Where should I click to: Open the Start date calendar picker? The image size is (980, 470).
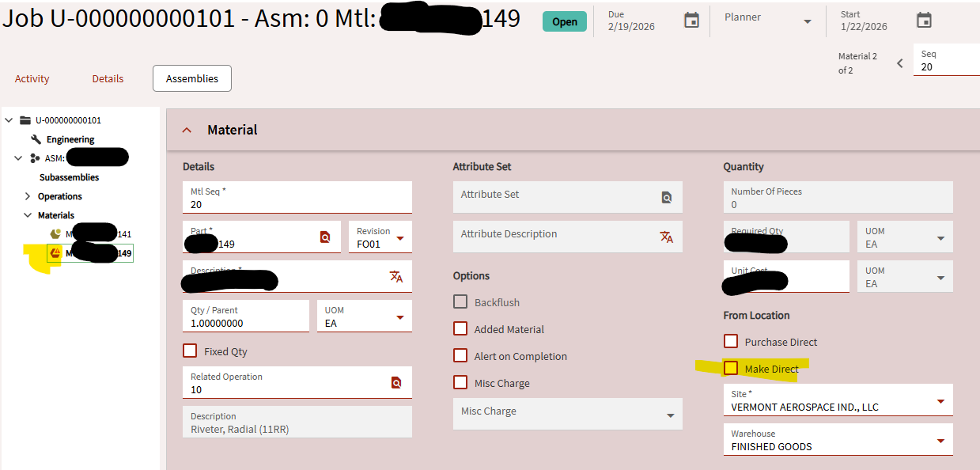(924, 21)
